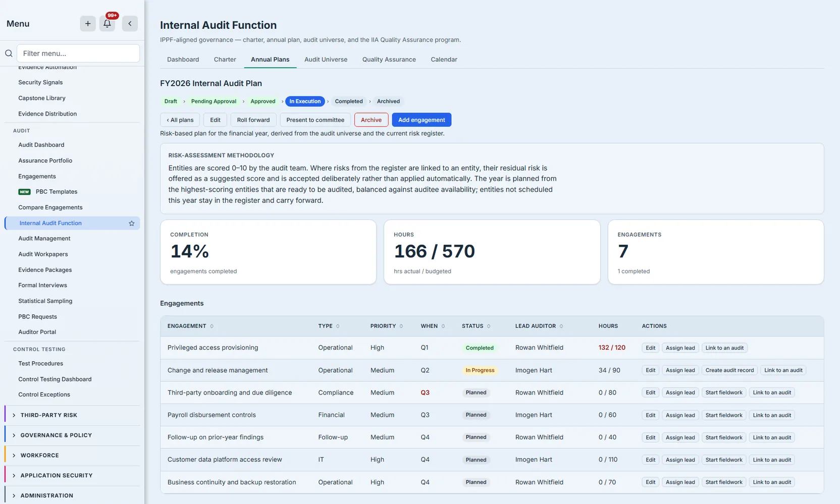
Task: Link Payroll disbursement controls to an audit
Action: (x=772, y=415)
